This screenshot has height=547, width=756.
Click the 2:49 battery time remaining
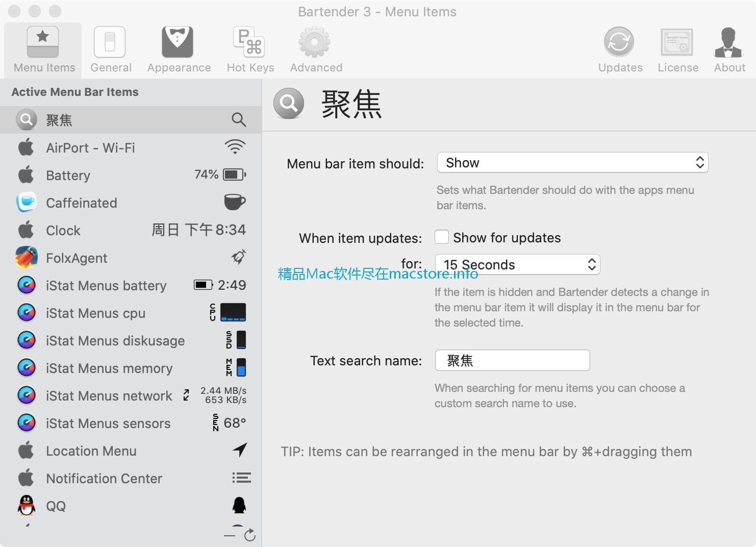[232, 285]
